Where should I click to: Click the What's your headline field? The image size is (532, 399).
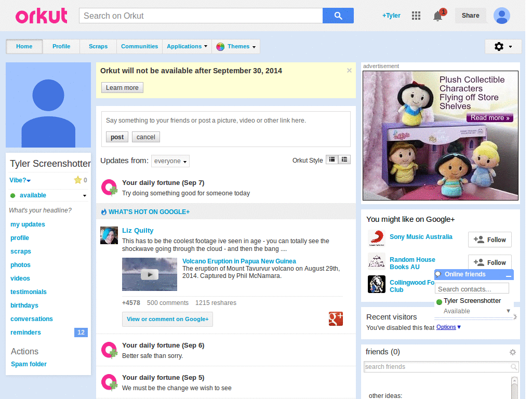coord(41,210)
